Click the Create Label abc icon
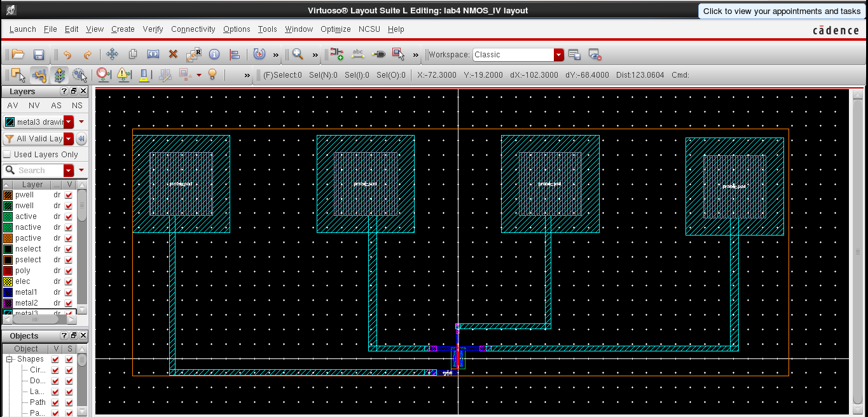 click(357, 55)
